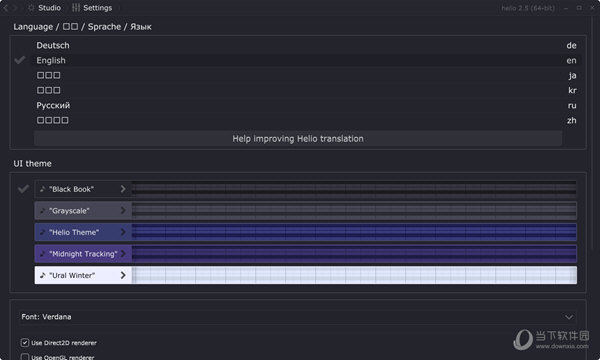Click the Midnight Tracking purple preview strip
600x360 pixels.
354,254
